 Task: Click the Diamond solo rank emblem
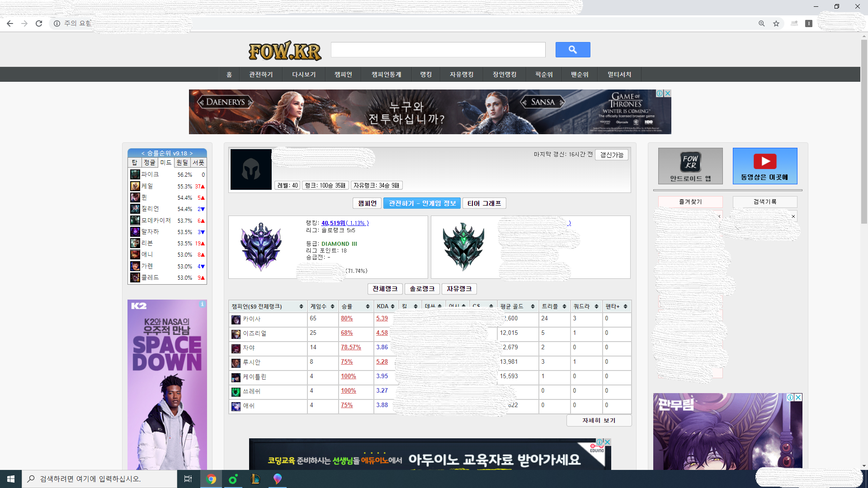pos(261,247)
